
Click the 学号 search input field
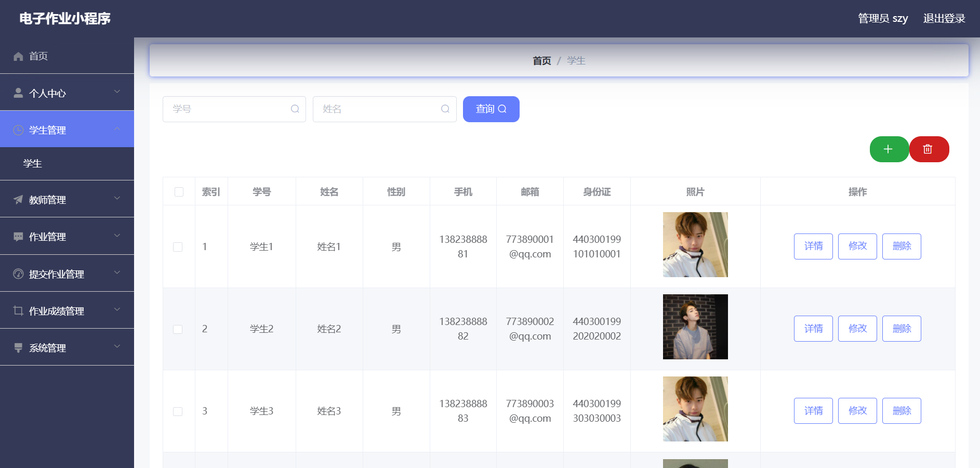coord(234,109)
